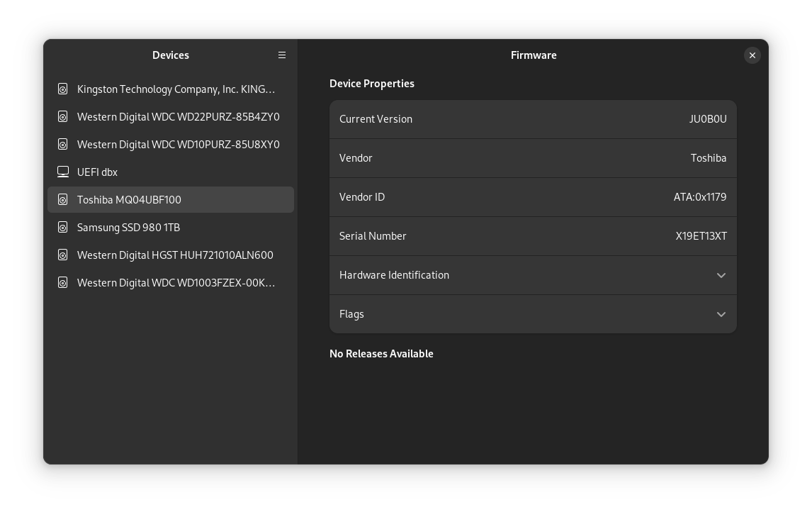812x512 pixels.
Task: Click the drive icon beside HGST HUH721010ALN600
Action: pos(62,255)
